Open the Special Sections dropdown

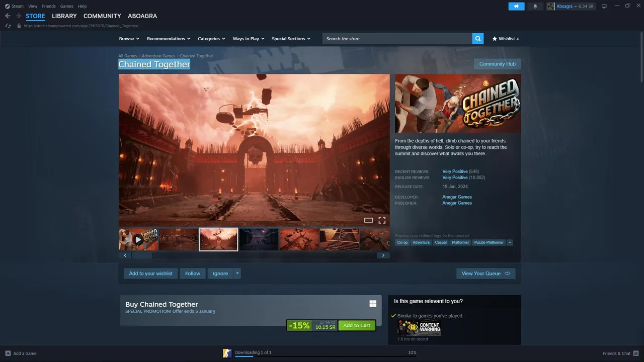[x=291, y=39]
